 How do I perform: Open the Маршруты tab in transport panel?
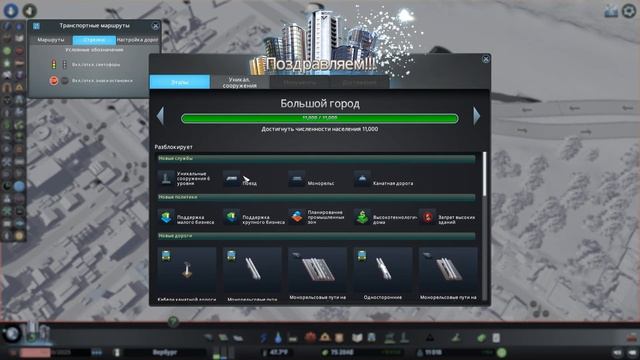point(51,40)
